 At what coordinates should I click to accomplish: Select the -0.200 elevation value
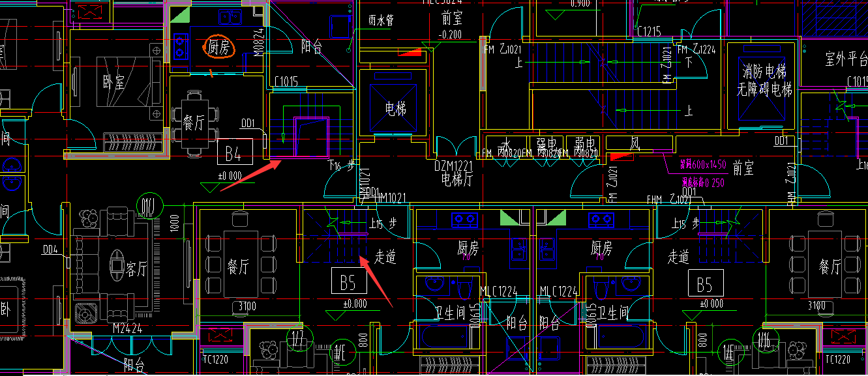(x=451, y=35)
